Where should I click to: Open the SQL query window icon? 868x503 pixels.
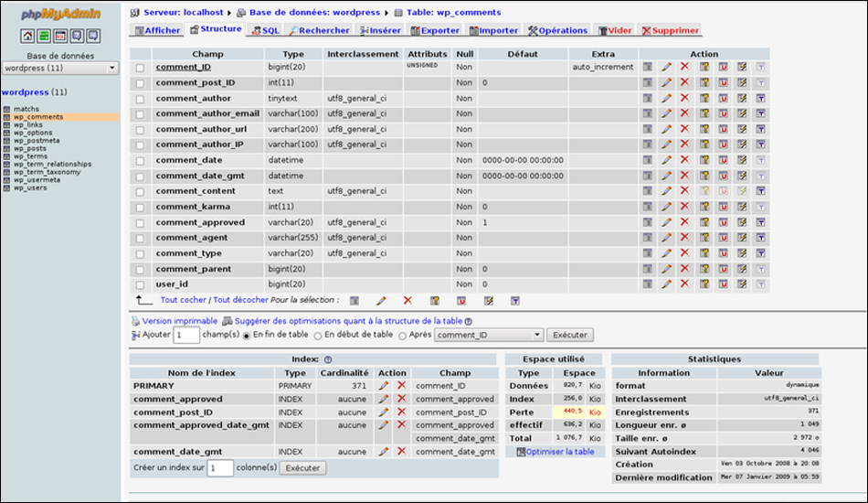click(60, 36)
